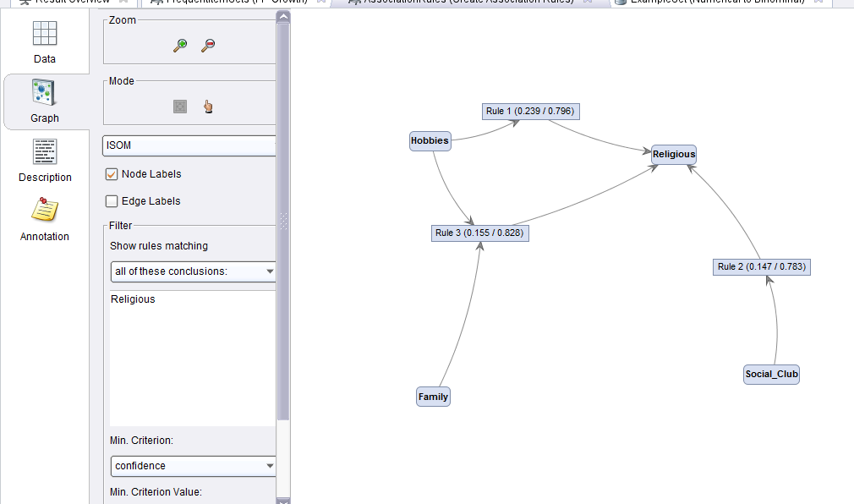Image resolution: width=854 pixels, height=504 pixels.
Task: Open the confidence criterion dropdown
Action: [x=194, y=466]
